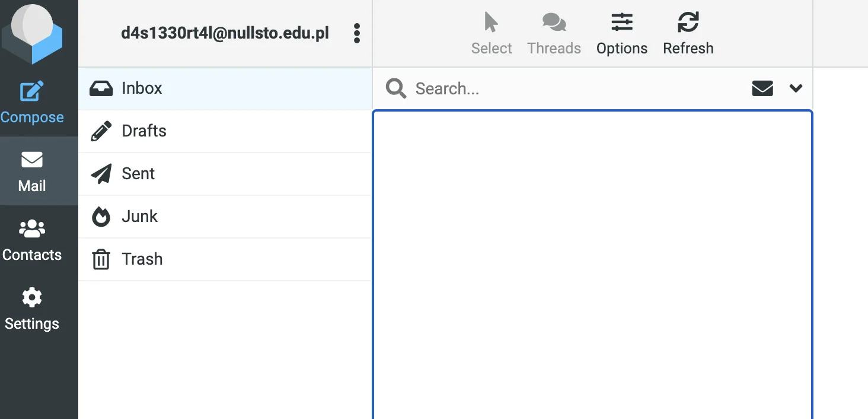Open the Settings gear icon
The width and height of the screenshot is (868, 419).
[32, 297]
